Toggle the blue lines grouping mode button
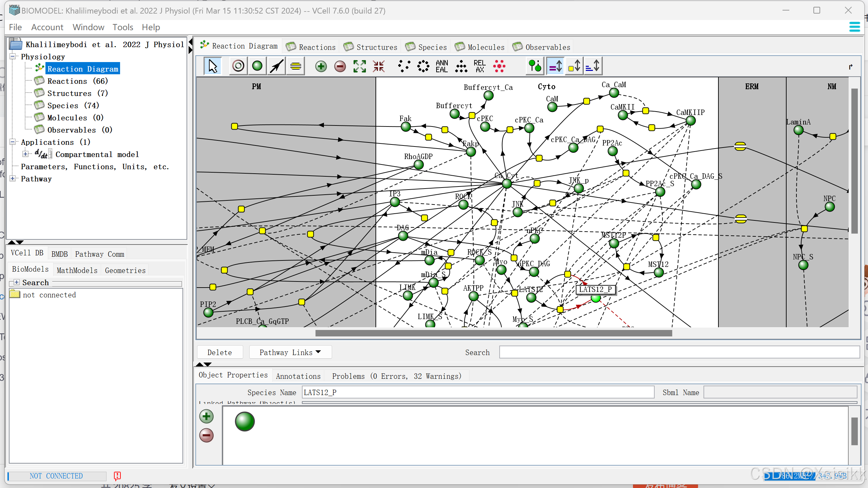868x488 pixels. (593, 66)
